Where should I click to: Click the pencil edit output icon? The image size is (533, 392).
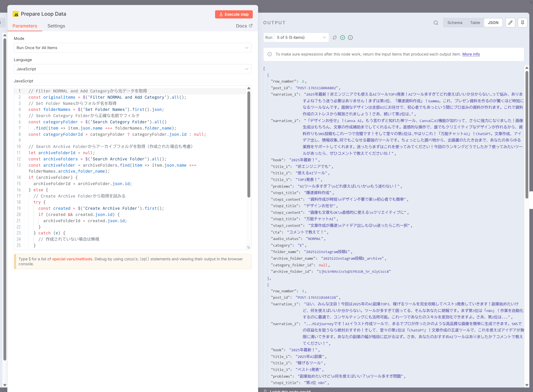[510, 23]
